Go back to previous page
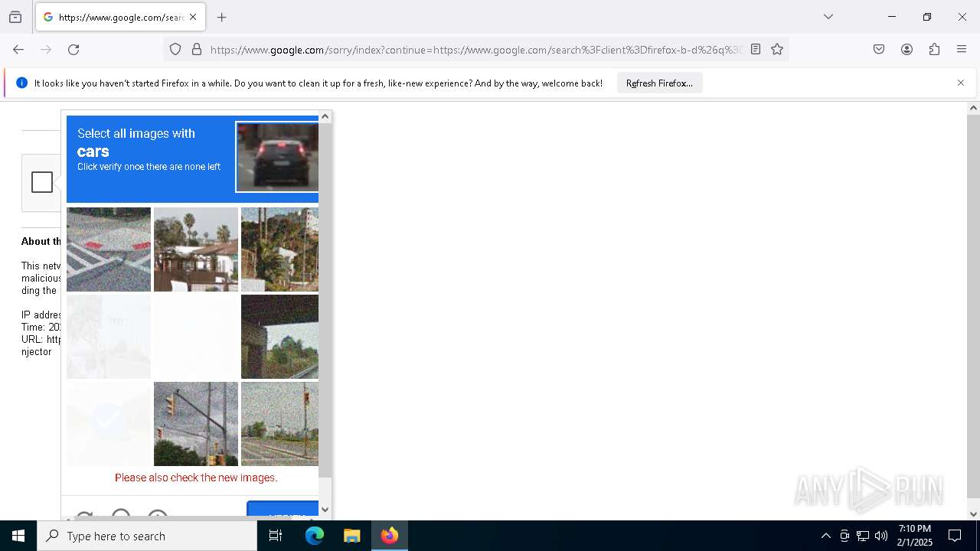This screenshot has width=980, height=551. point(18,50)
